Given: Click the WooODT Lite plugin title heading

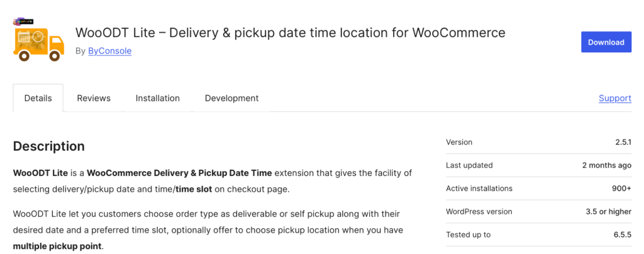Looking at the screenshot, I should 290,32.
